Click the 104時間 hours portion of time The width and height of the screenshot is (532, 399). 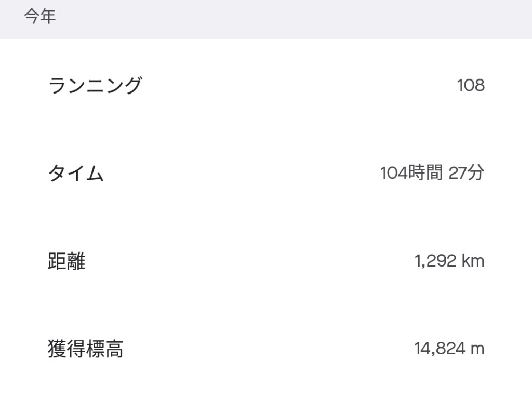tap(411, 172)
